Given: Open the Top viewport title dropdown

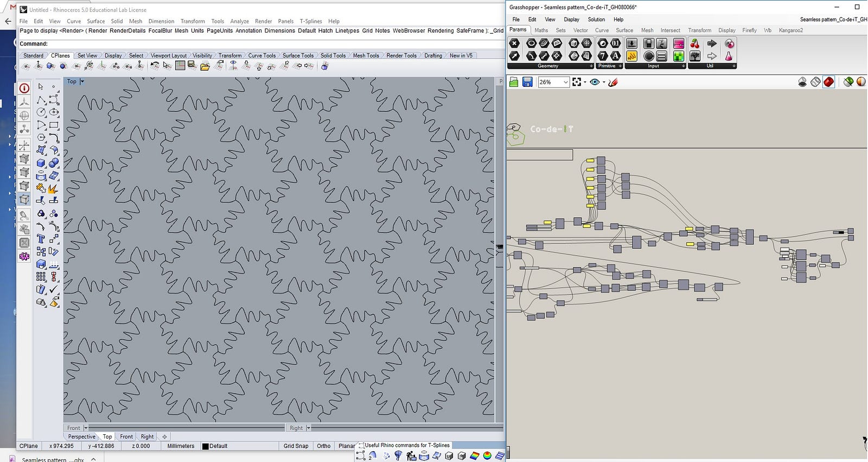Looking at the screenshot, I should (x=82, y=81).
